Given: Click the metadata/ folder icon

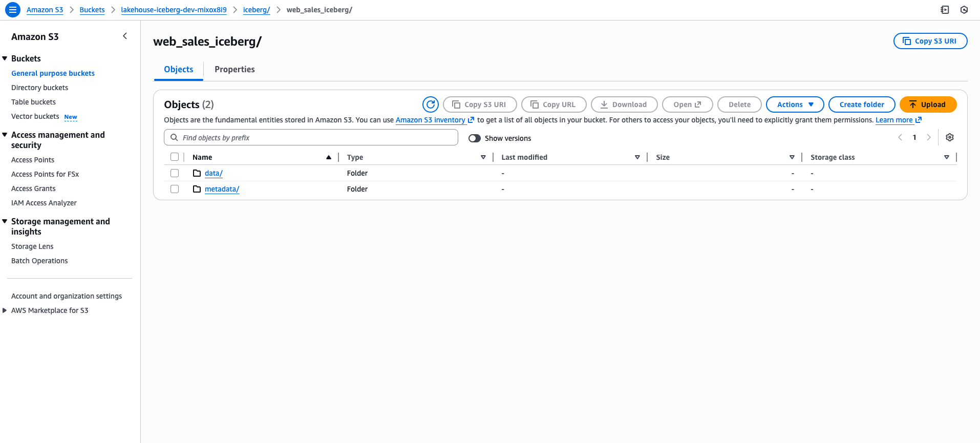Looking at the screenshot, I should [197, 189].
